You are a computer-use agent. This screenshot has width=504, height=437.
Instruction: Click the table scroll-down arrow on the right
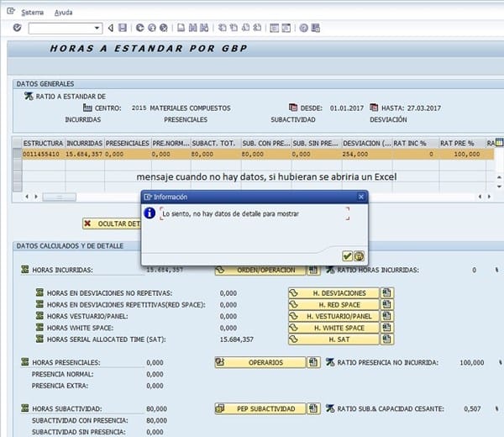tap(499, 187)
